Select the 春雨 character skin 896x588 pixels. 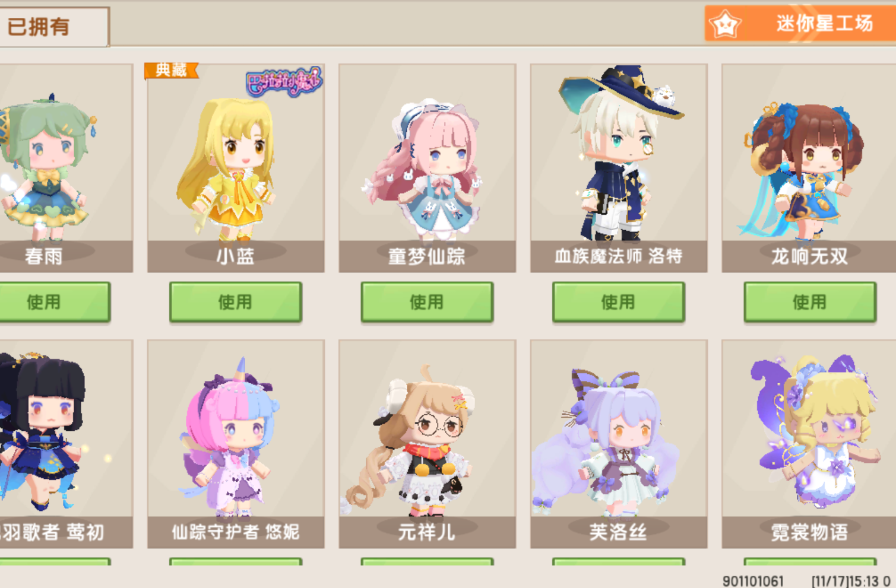point(66,168)
